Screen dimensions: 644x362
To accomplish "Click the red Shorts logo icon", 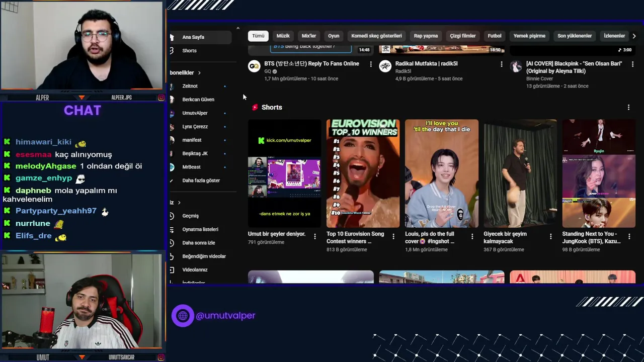I will [x=255, y=107].
